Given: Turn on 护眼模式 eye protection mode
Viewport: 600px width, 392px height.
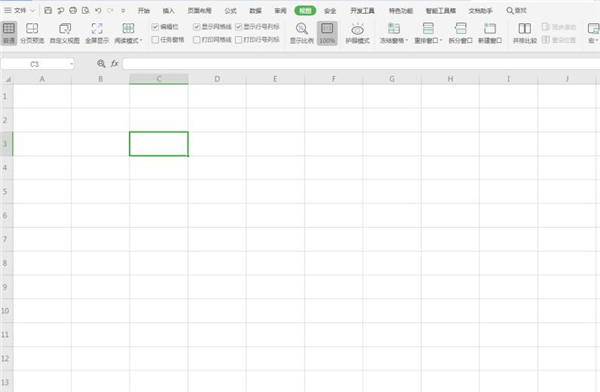Looking at the screenshot, I should tap(357, 33).
